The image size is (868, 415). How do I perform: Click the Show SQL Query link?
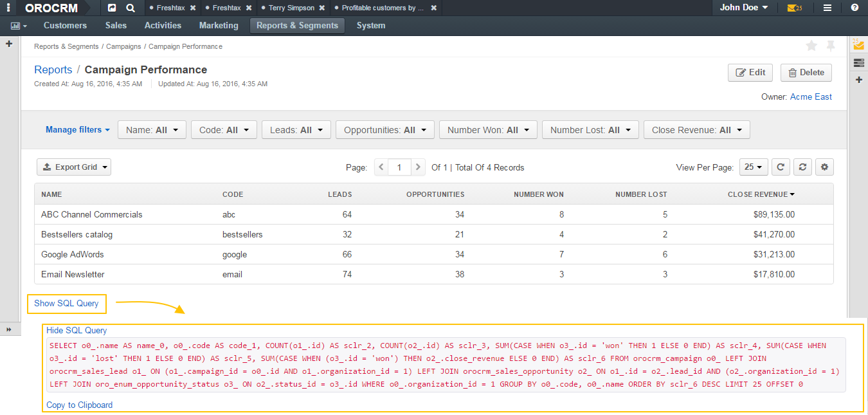click(67, 303)
